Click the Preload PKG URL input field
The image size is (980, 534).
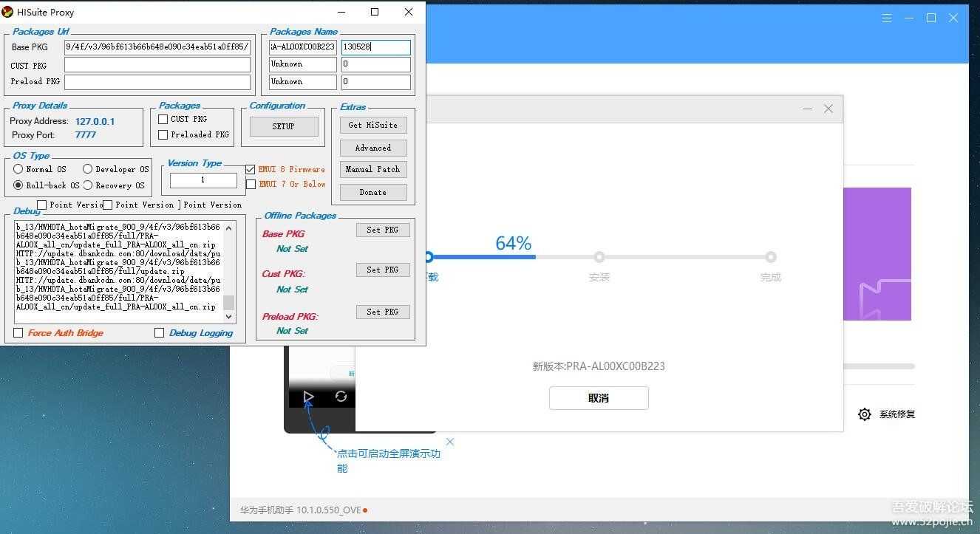coord(157,82)
